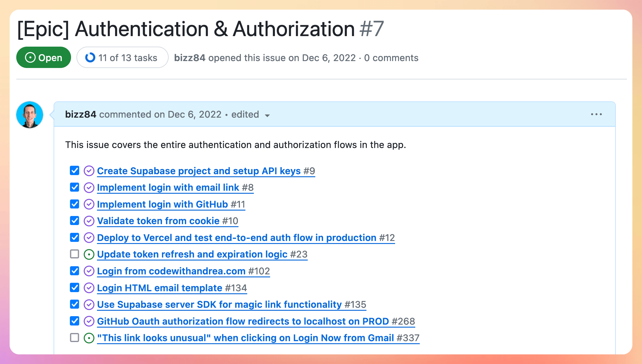Click the completed-issue icon beside issue #9
This screenshot has width=642, height=364.
(89, 171)
